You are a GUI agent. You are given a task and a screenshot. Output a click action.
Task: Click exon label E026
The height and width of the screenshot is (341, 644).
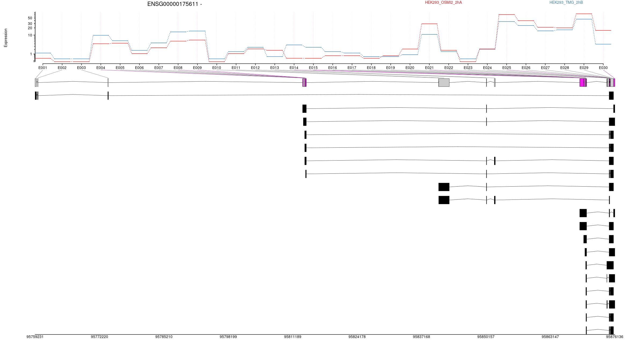(x=526, y=68)
